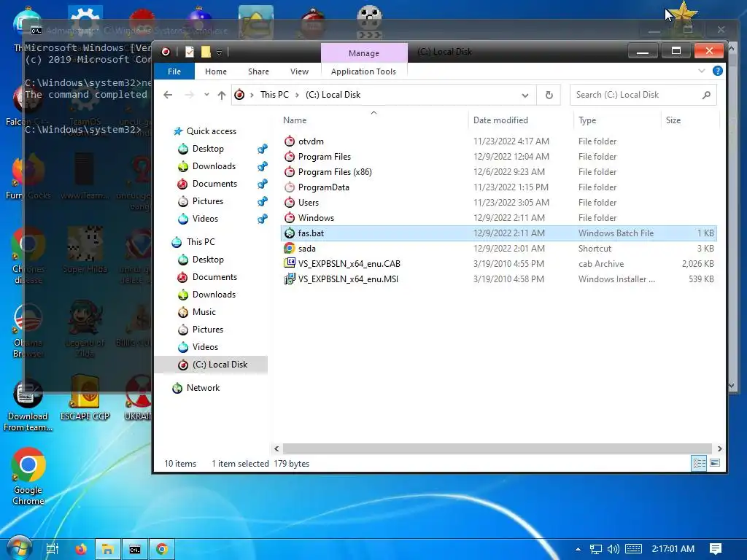747x560 pixels.
Task: Go up one folder level
Action: click(222, 95)
